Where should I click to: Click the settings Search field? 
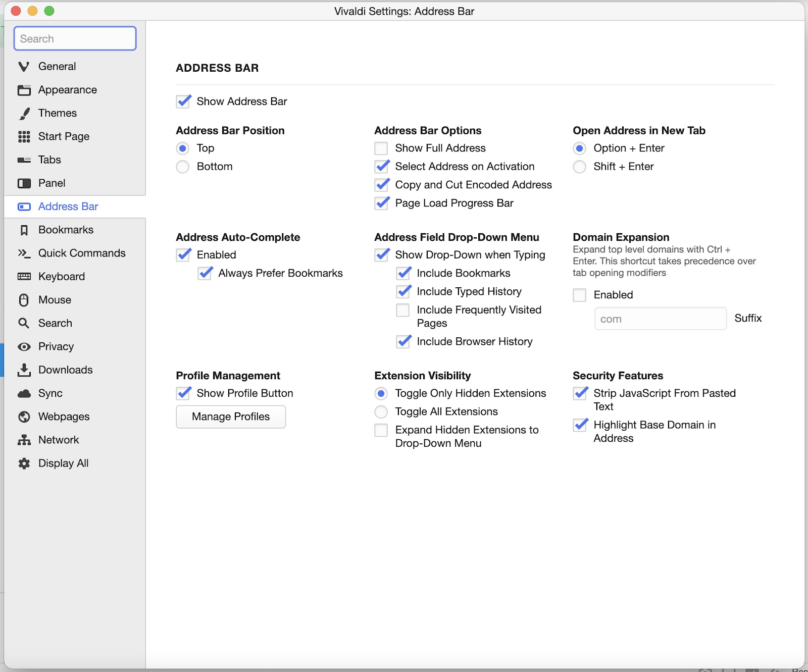click(x=75, y=39)
